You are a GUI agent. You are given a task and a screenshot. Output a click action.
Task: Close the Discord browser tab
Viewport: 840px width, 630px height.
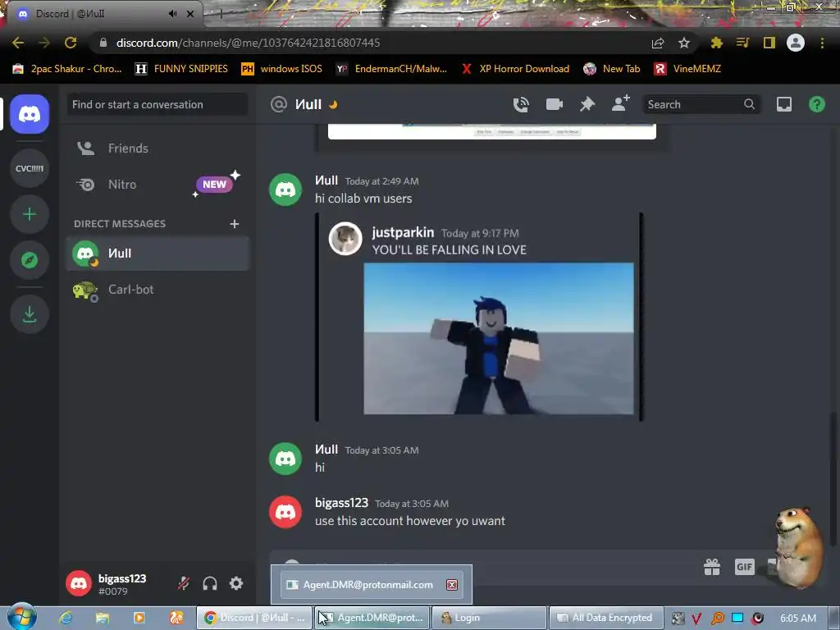click(x=190, y=14)
